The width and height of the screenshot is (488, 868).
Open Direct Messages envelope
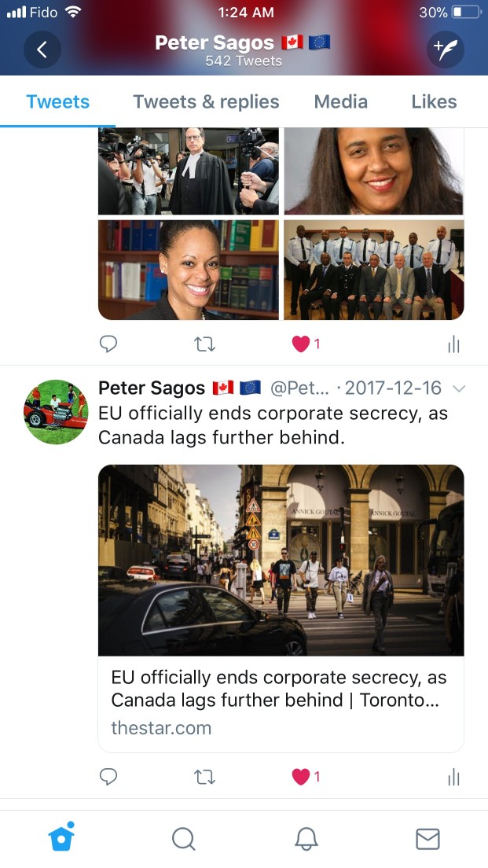[x=427, y=839]
